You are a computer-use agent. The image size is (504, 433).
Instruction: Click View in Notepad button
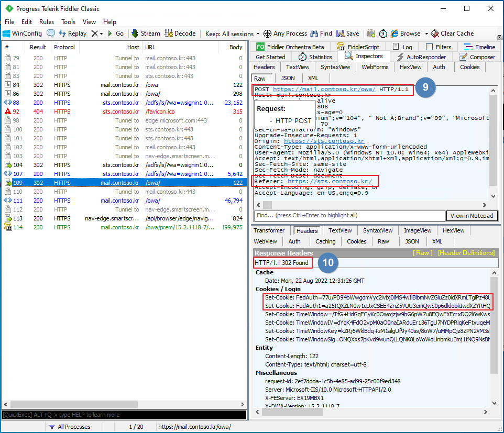[472, 216]
